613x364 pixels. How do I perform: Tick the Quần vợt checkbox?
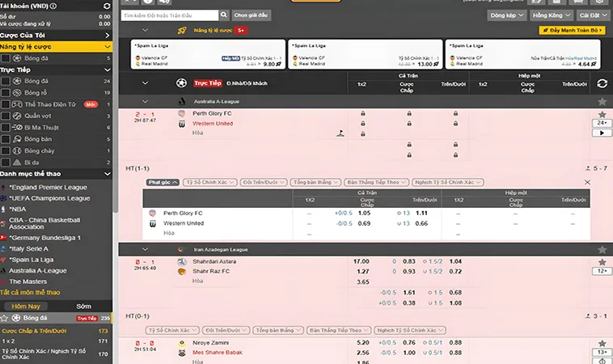tap(6, 116)
